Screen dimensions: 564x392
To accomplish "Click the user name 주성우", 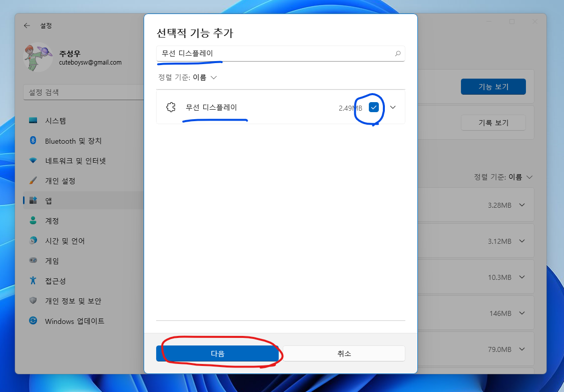I will click(x=70, y=54).
